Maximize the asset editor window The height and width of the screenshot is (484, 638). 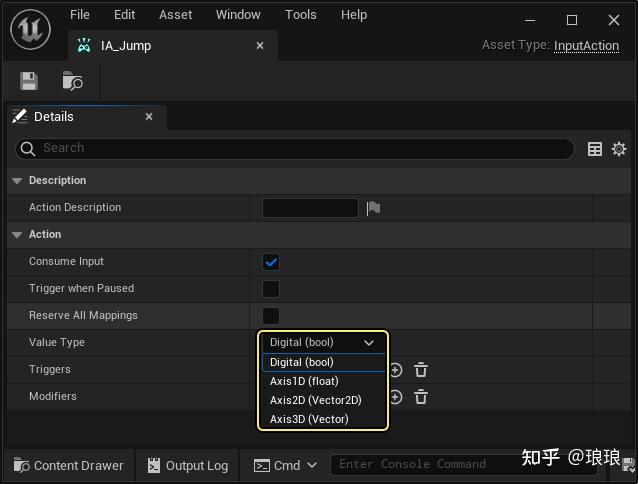coord(572,20)
